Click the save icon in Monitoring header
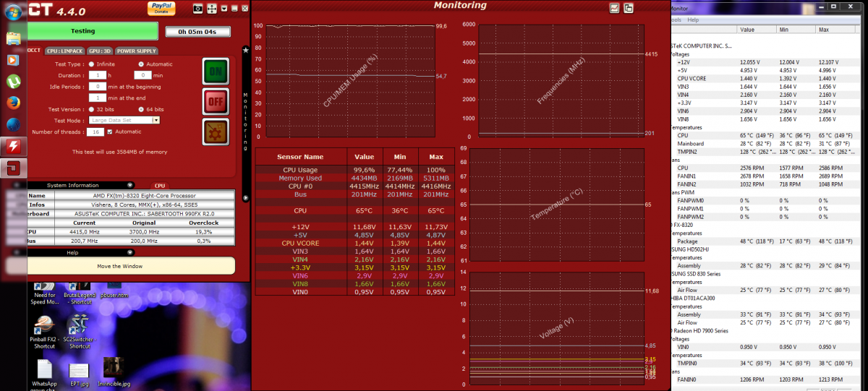The image size is (868, 391). click(x=628, y=8)
